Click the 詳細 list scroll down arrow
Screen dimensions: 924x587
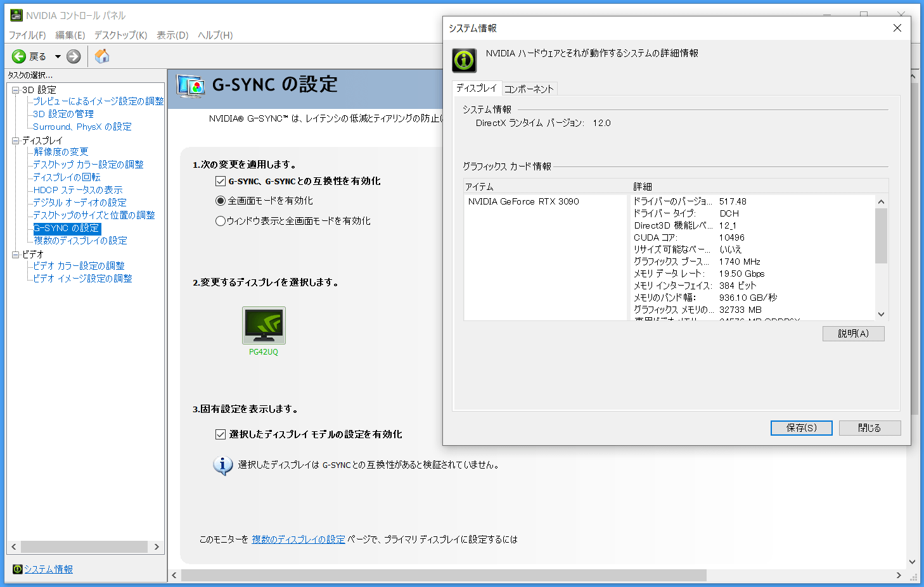[881, 314]
